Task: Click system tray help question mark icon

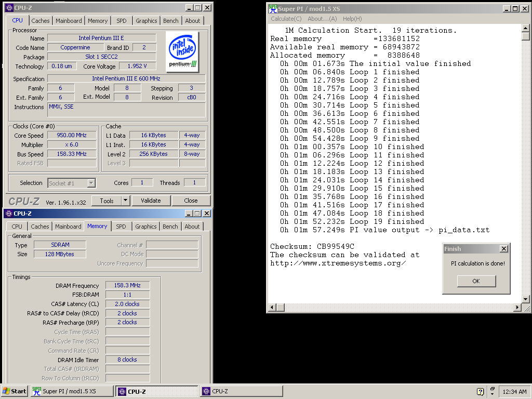Action: (480, 392)
